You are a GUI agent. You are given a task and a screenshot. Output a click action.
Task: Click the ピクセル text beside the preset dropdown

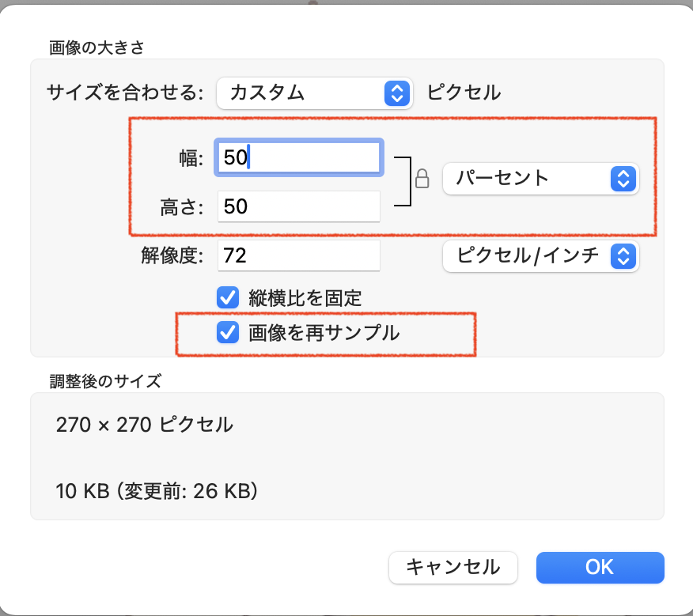pyautogui.click(x=464, y=93)
